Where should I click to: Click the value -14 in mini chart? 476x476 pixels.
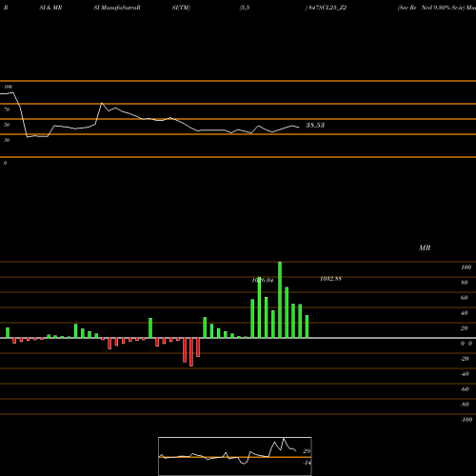(307, 463)
